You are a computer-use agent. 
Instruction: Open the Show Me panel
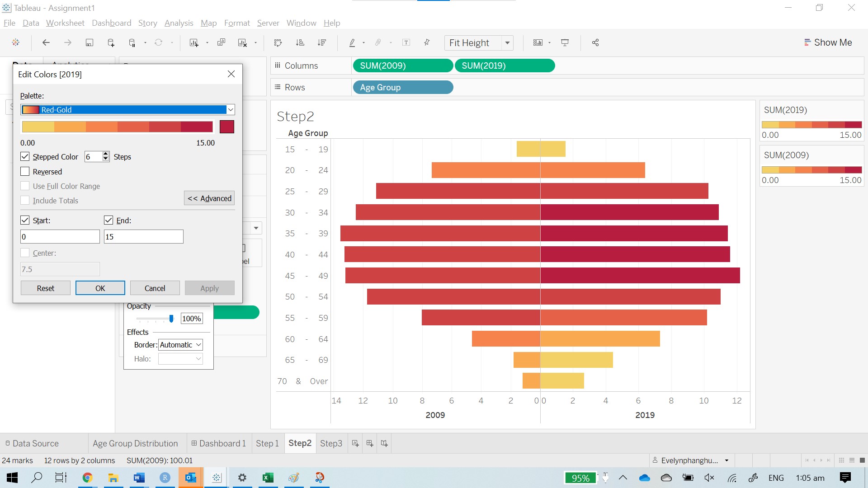[x=828, y=42]
